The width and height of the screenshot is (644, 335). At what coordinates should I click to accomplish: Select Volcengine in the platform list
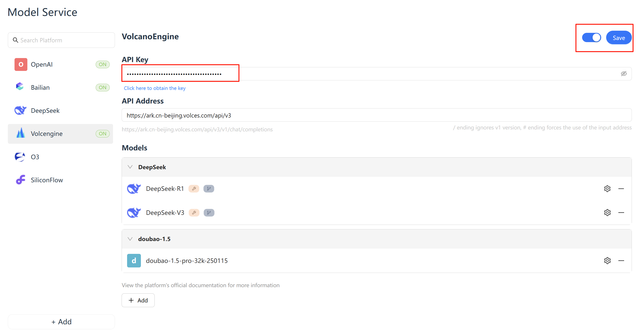tap(60, 133)
